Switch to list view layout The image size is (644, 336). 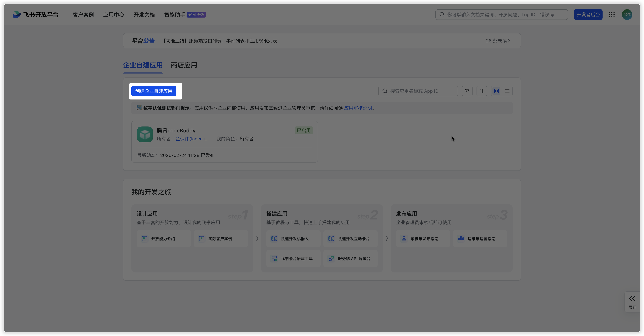tap(507, 91)
